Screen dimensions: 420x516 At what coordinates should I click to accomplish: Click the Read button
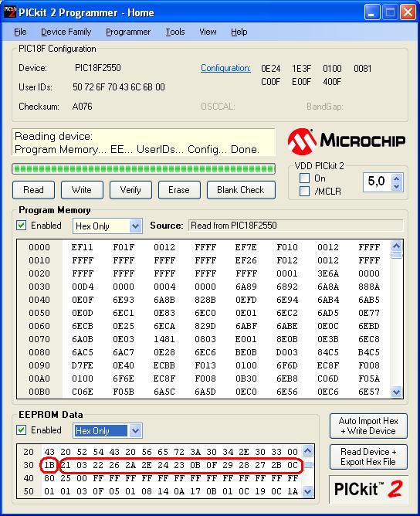[33, 190]
